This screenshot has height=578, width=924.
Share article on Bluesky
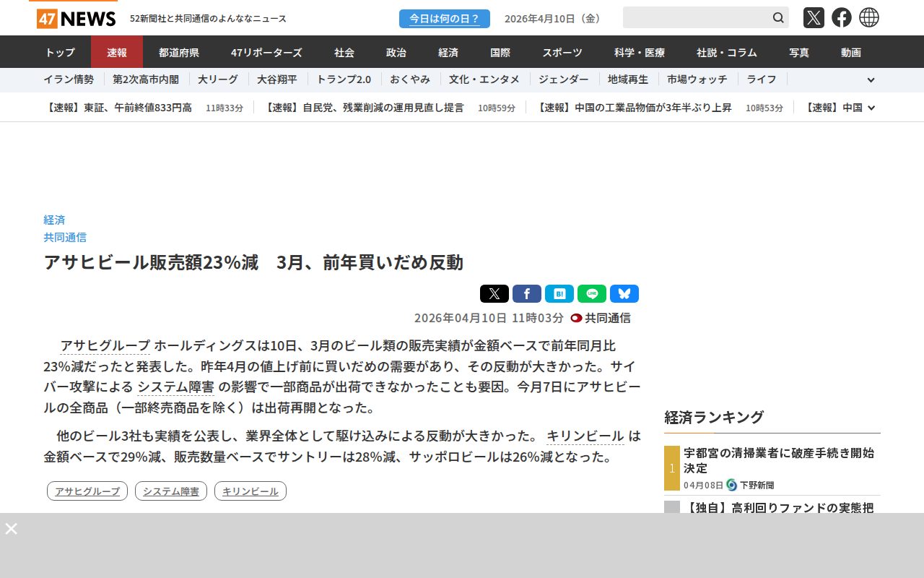(x=624, y=293)
